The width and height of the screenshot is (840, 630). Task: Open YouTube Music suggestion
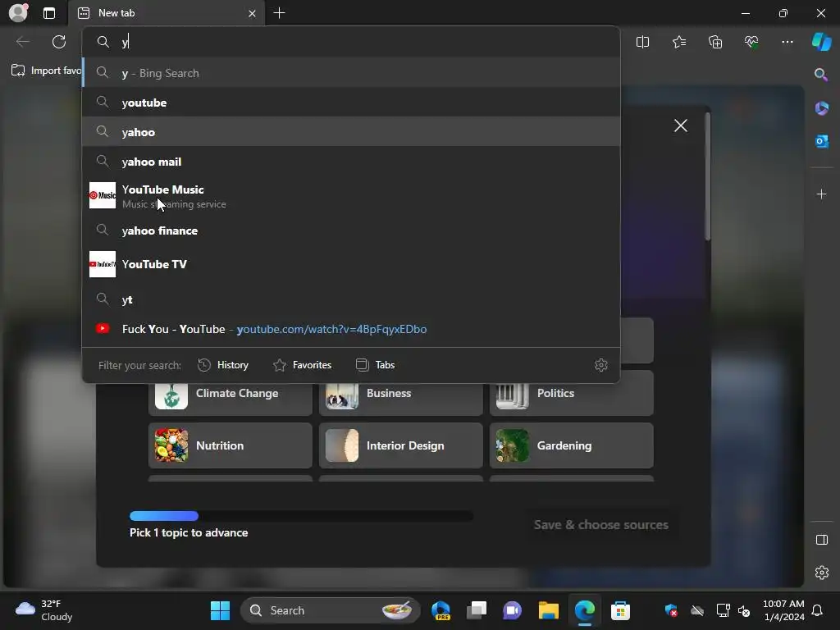pos(351,196)
